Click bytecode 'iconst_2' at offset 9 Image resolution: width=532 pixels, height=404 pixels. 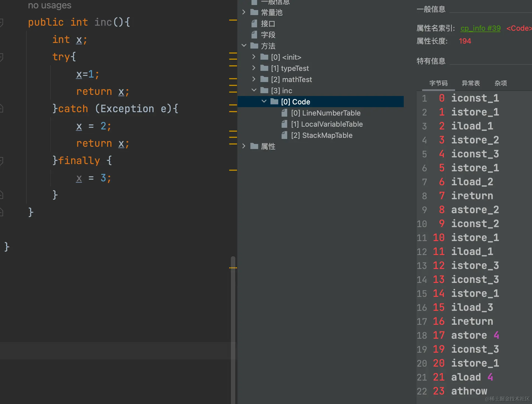pyautogui.click(x=475, y=223)
